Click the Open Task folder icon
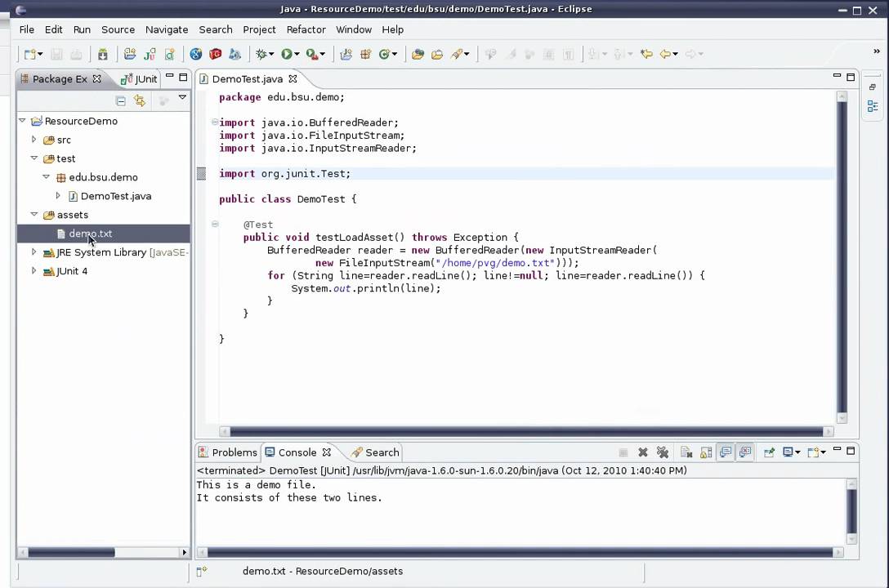This screenshot has height=588, width=889. pos(437,54)
